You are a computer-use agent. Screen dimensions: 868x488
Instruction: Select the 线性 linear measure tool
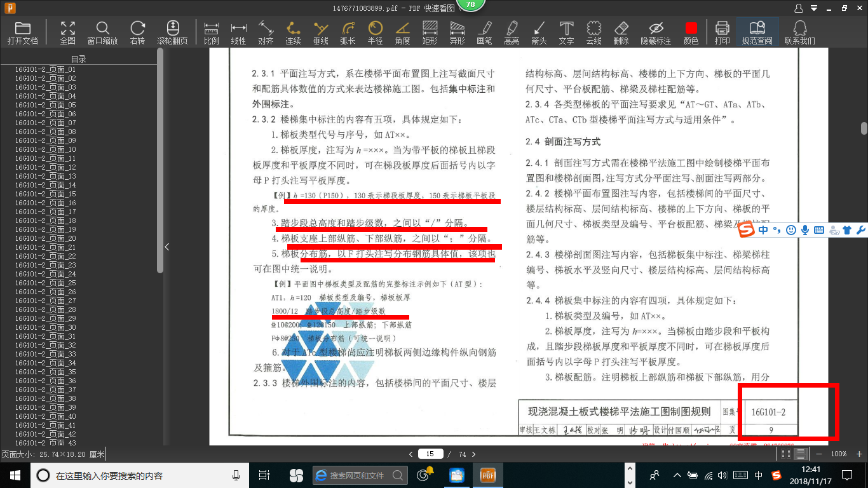(x=238, y=32)
